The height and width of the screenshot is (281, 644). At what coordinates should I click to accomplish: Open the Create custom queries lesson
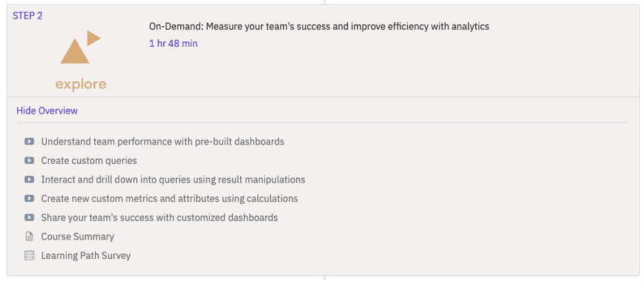(89, 160)
